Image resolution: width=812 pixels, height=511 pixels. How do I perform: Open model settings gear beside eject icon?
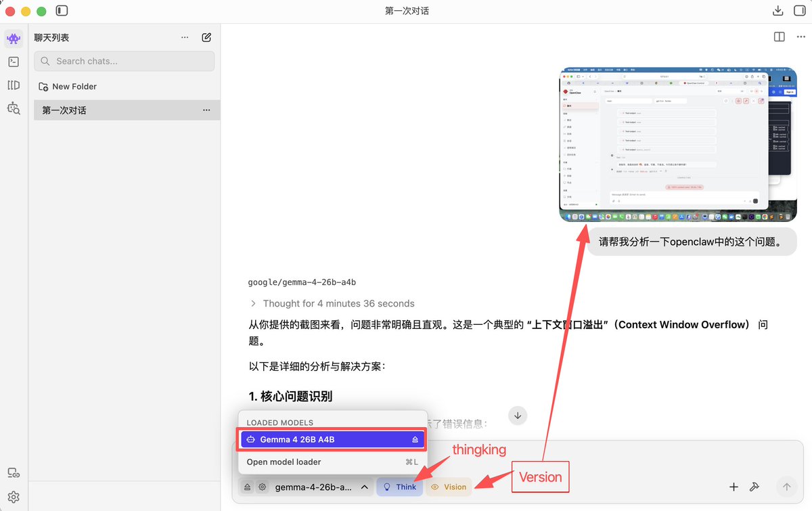263,487
